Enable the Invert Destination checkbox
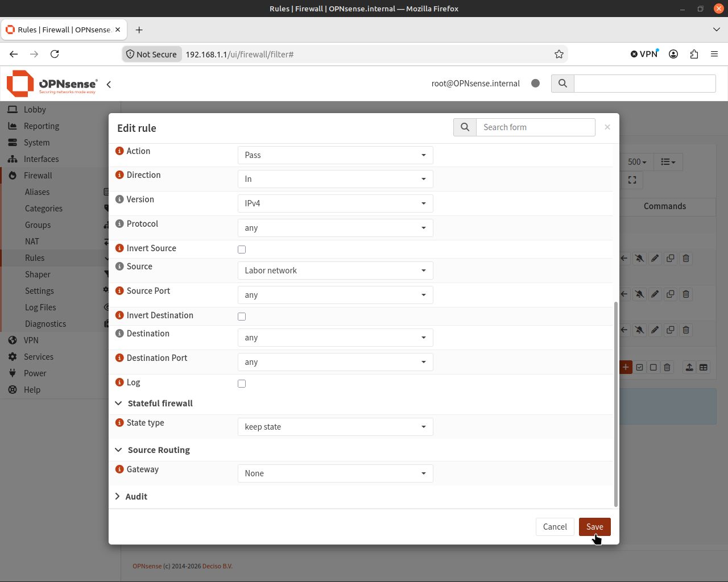728x582 pixels. point(242,317)
